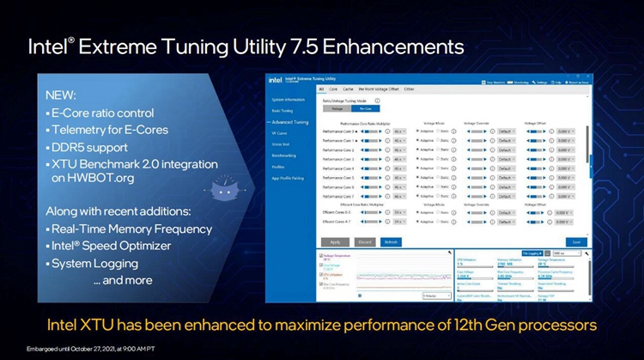Open graph panel wrench settings icon
644x360 pixels.
click(450, 253)
